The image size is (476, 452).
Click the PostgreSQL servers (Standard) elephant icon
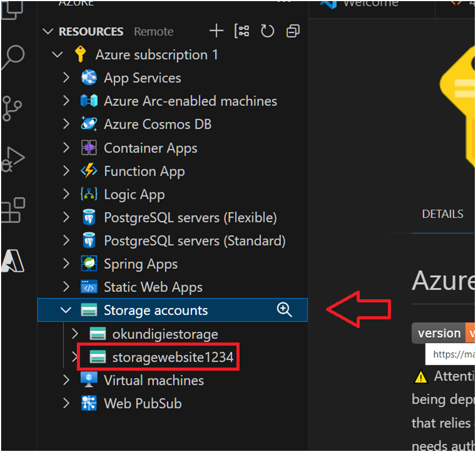(89, 240)
